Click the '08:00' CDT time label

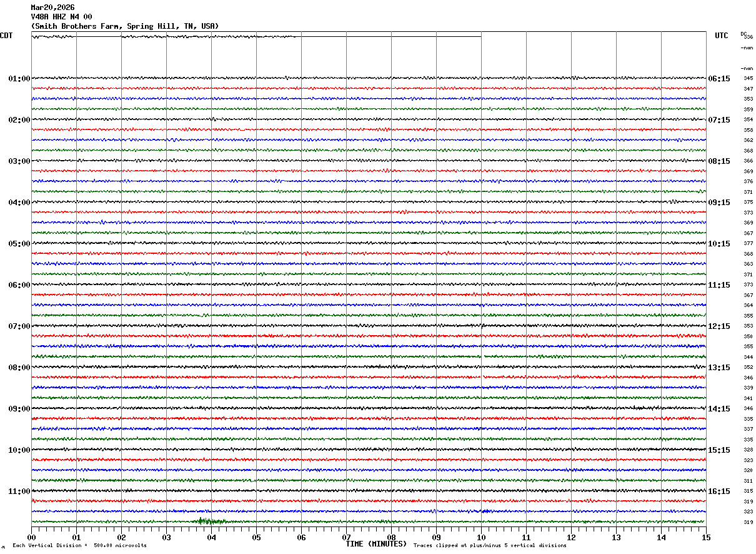tap(19, 368)
